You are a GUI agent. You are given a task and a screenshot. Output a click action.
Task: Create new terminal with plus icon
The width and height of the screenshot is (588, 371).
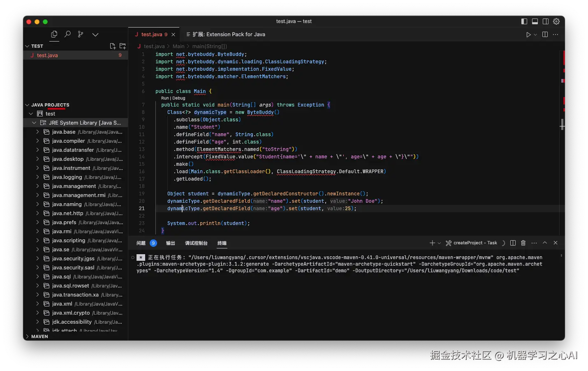click(432, 243)
